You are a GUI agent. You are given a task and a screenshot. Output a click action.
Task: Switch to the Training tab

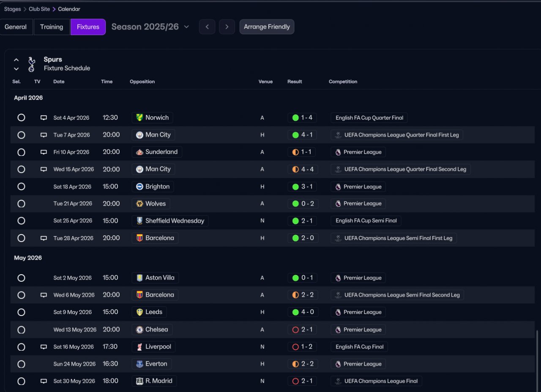pos(52,27)
